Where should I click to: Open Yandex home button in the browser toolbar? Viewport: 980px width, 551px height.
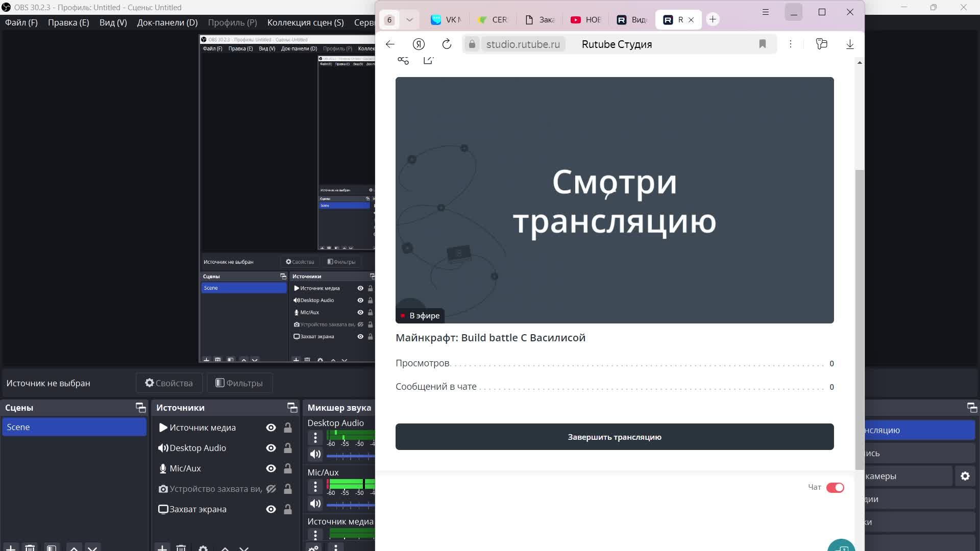coord(419,44)
